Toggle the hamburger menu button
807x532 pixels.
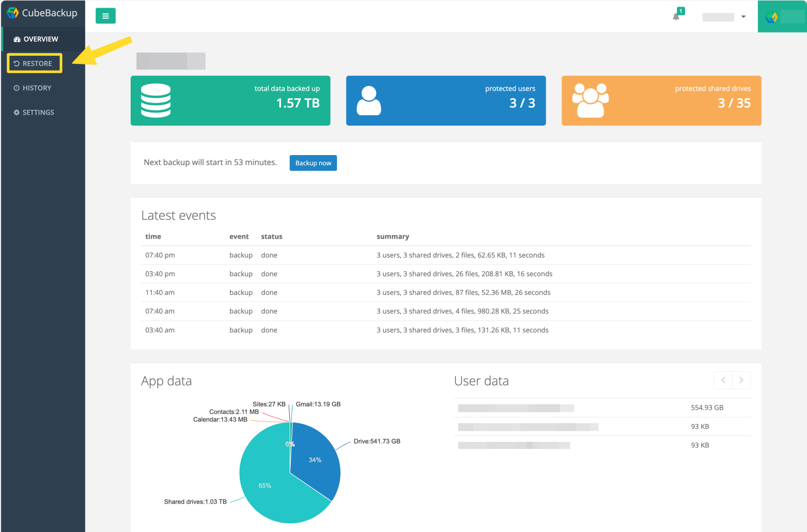click(106, 16)
